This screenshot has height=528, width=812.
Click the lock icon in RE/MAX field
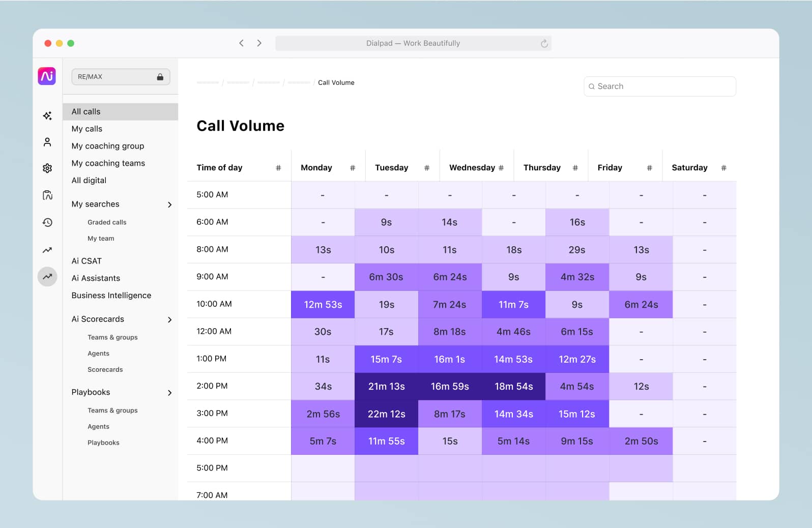click(x=160, y=77)
